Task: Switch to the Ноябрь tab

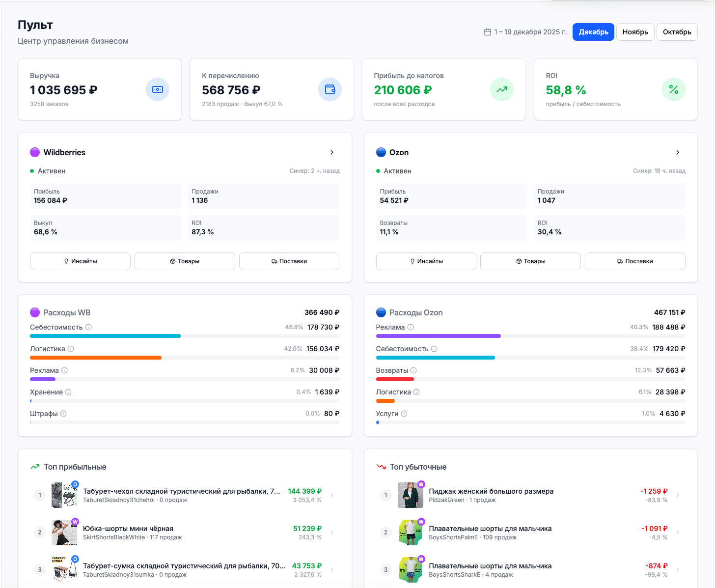Action: 635,31
